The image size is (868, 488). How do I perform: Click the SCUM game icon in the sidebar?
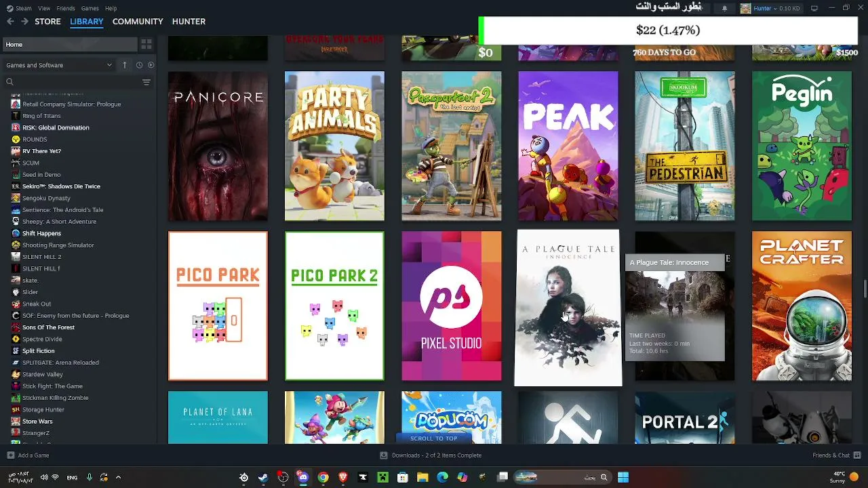(16, 163)
